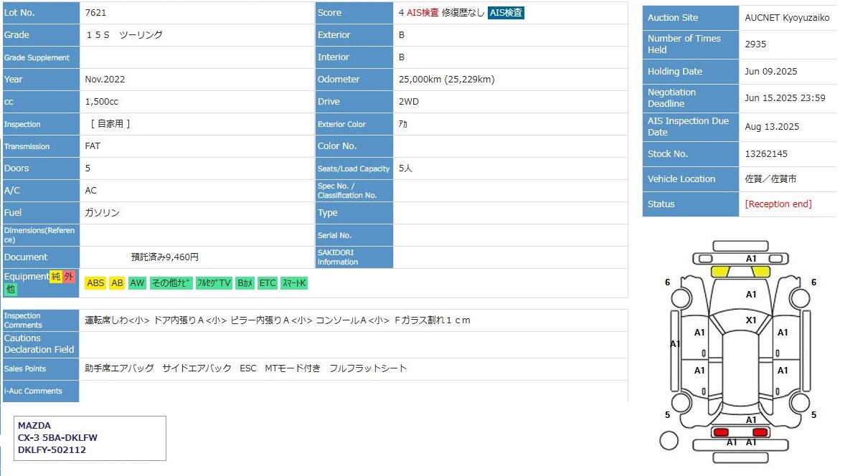Viewport: 868px width, 476px height.
Task: Click the ABS equipment badge
Action: [95, 283]
